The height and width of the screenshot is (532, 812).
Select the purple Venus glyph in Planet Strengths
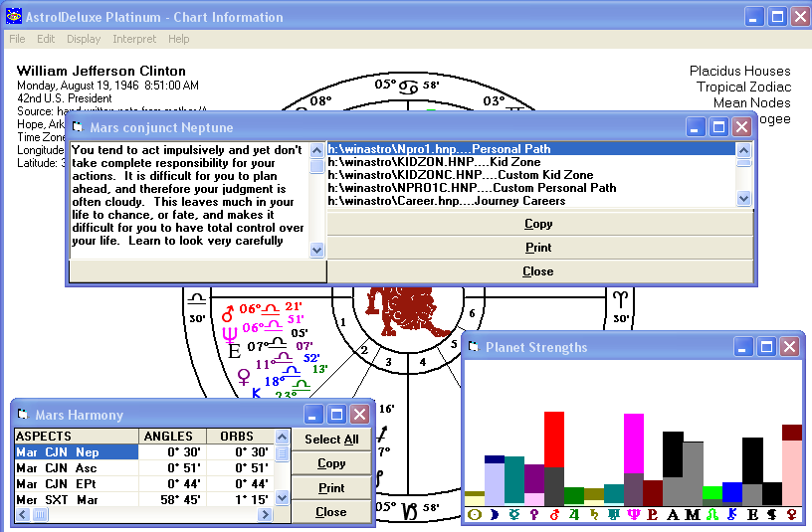[534, 514]
